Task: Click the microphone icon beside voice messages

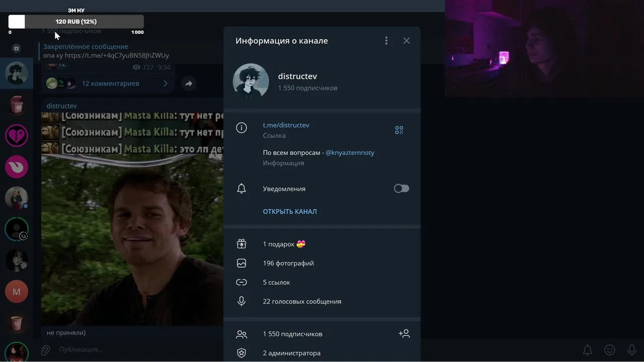Action: (242, 301)
